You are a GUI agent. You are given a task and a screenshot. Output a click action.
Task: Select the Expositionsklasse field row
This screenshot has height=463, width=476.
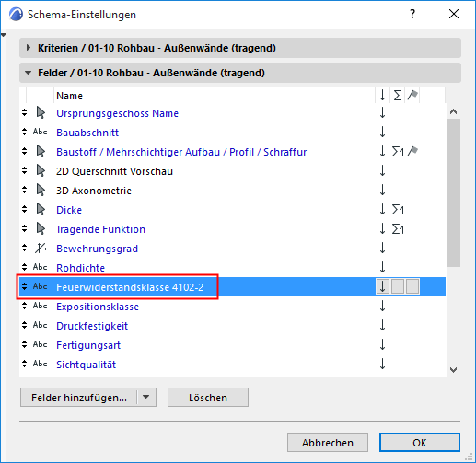pyautogui.click(x=232, y=307)
